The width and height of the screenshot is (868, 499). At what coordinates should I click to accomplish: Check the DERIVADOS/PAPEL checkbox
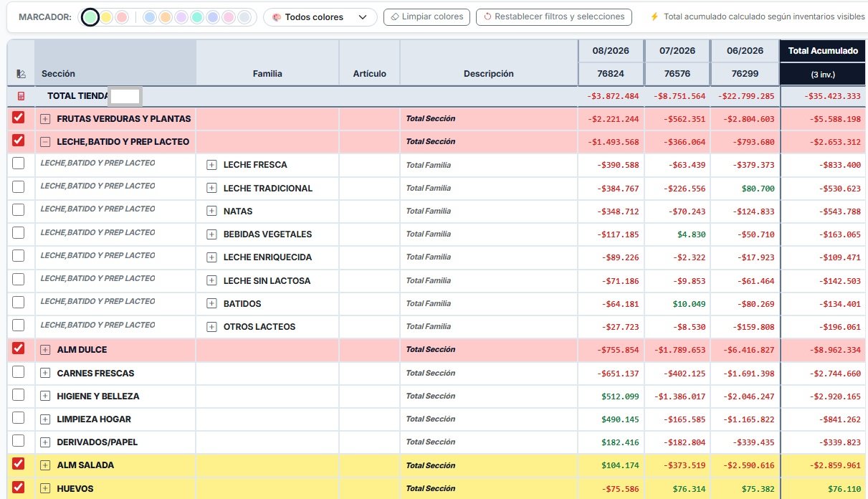pyautogui.click(x=19, y=441)
